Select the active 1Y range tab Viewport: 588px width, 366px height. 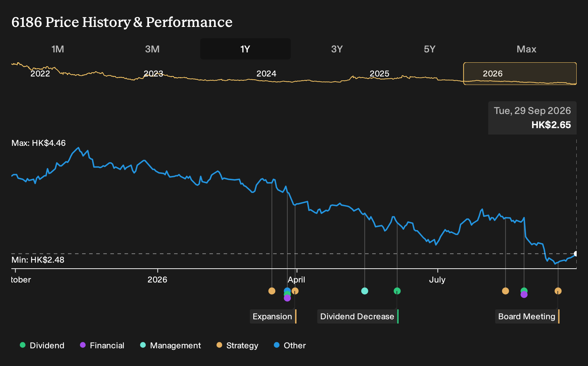pyautogui.click(x=246, y=49)
